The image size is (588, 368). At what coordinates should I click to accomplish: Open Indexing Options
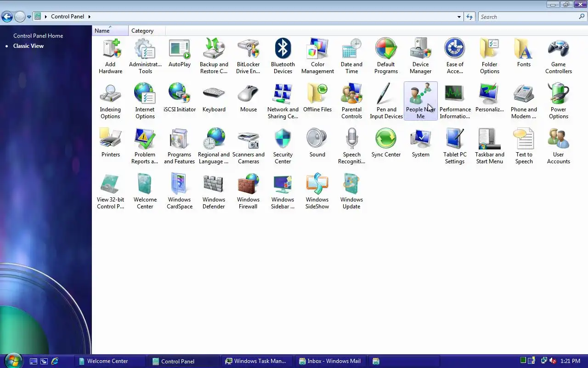[x=110, y=102]
